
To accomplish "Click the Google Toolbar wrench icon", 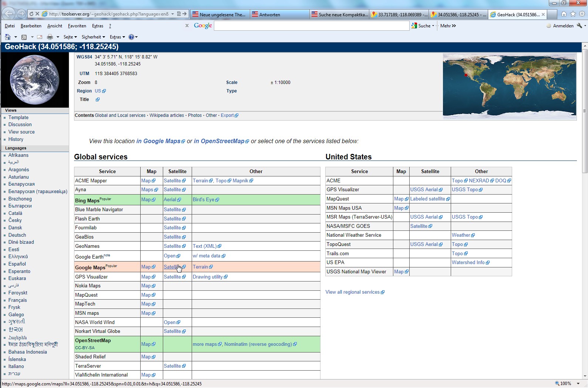I will tap(579, 26).
